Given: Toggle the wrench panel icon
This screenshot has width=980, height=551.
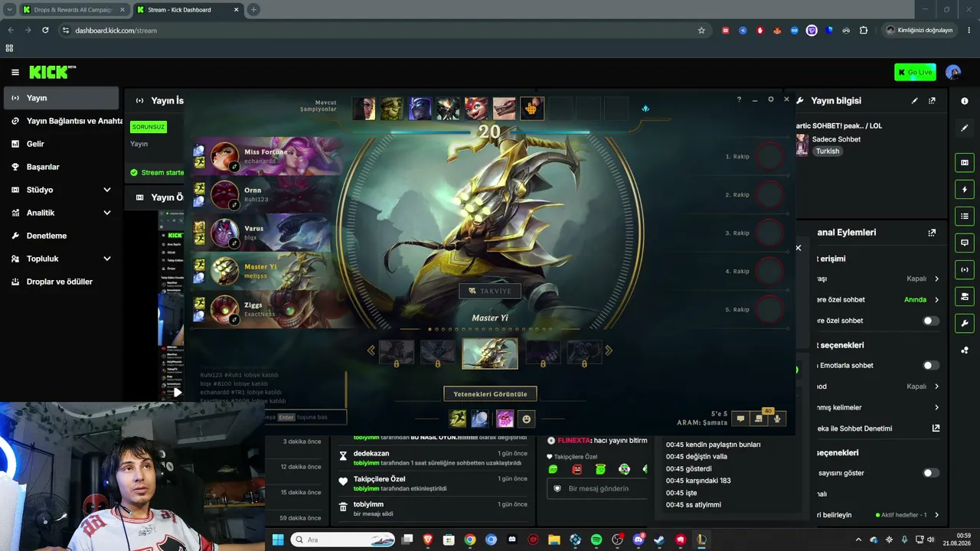Looking at the screenshot, I should [x=965, y=323].
